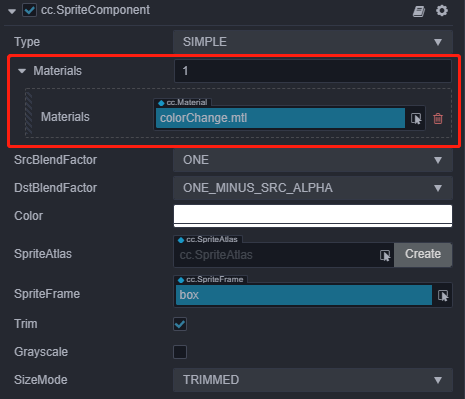Click the asset picker icon in SpriteAtlas field
Viewport: 465px width, 399px height.
pos(385,255)
